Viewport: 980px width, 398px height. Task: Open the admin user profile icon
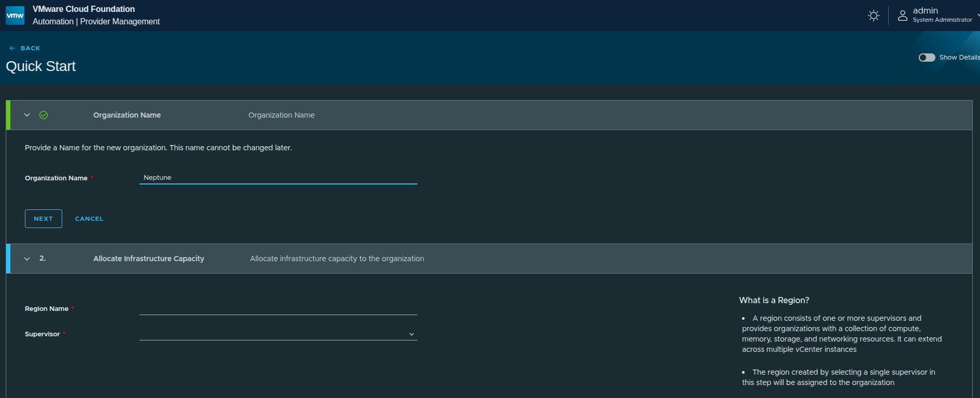tap(903, 16)
